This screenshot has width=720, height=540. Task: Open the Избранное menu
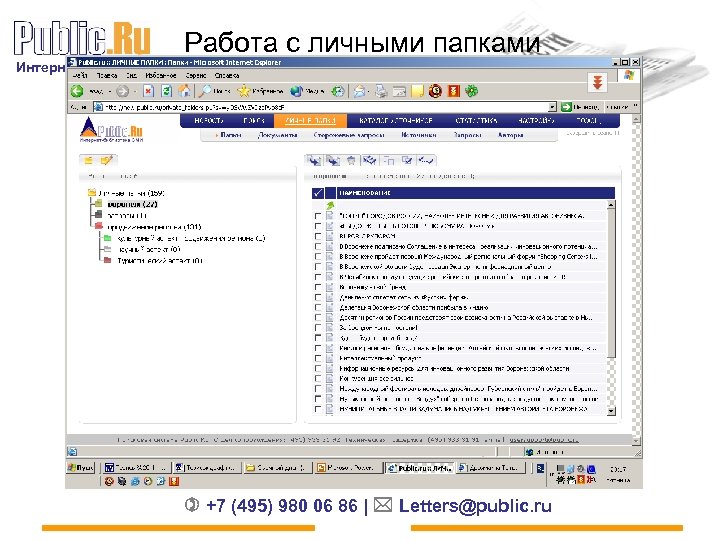point(161,75)
